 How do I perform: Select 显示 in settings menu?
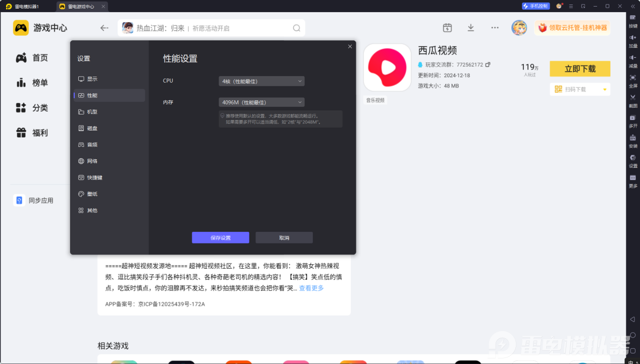click(110, 79)
